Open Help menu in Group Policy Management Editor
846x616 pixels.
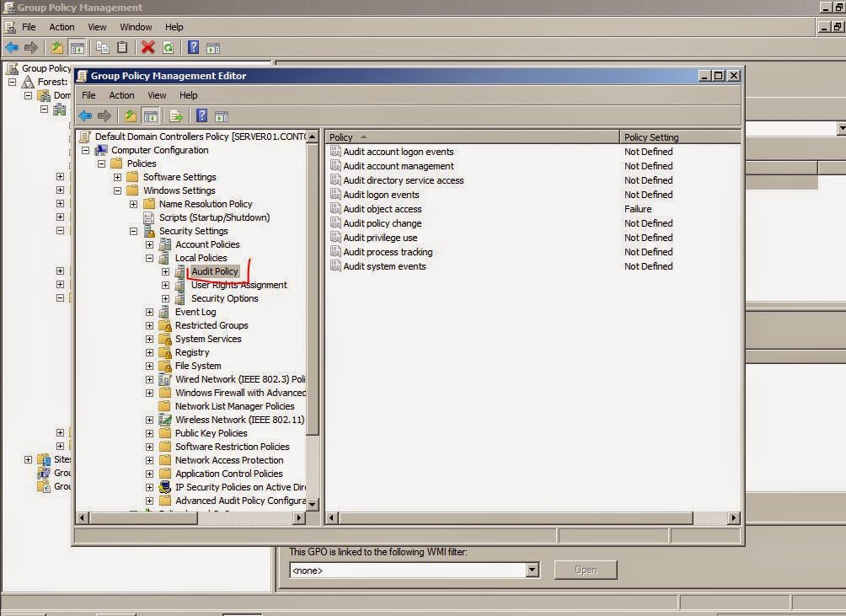point(188,95)
